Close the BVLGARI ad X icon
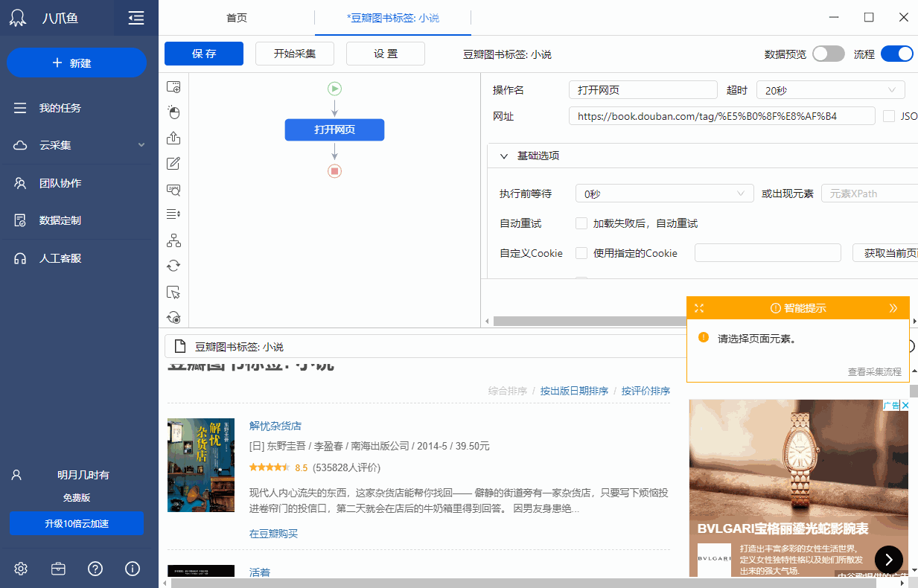The height and width of the screenshot is (588, 918). click(905, 406)
